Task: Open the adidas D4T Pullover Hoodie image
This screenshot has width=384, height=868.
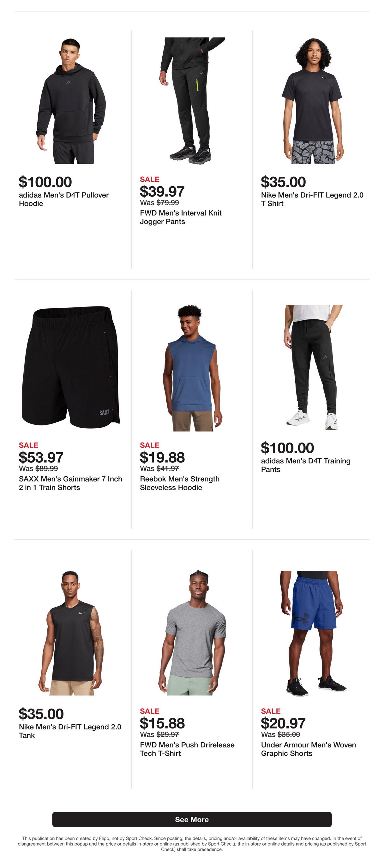Action: (x=71, y=101)
